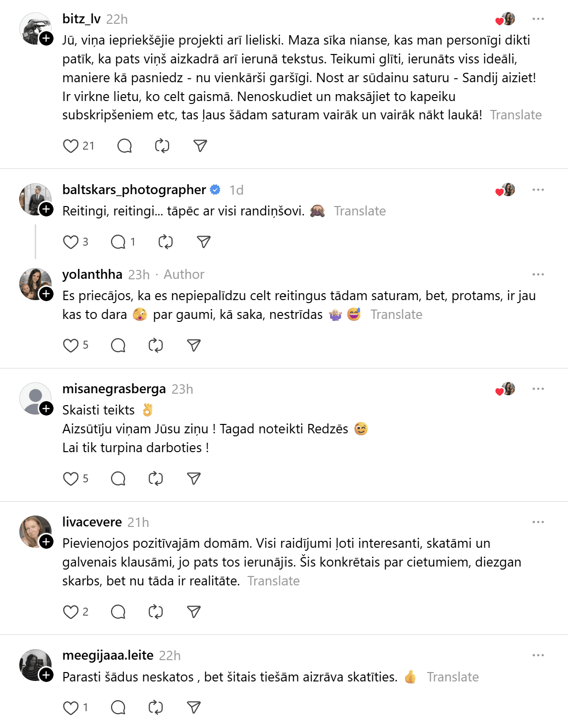Image resolution: width=568 pixels, height=728 pixels.
Task: Repost meegijaaa.leite's comment
Action: [x=156, y=708]
